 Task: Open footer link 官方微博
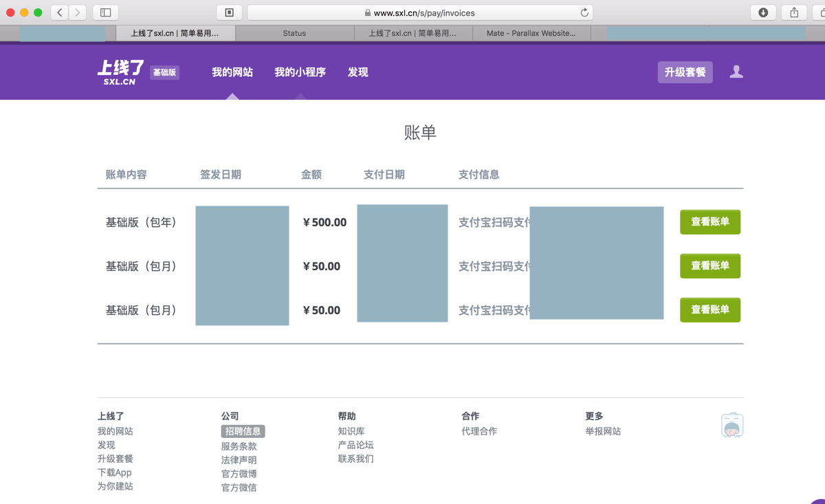(239, 474)
